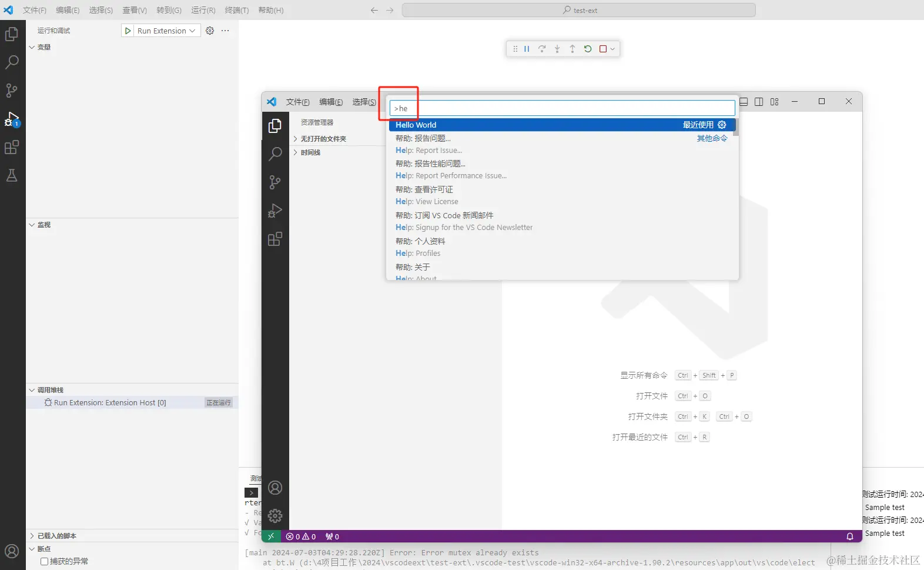Select 帮助: 查看许可证 command
This screenshot has width=924, height=570.
pyautogui.click(x=562, y=195)
